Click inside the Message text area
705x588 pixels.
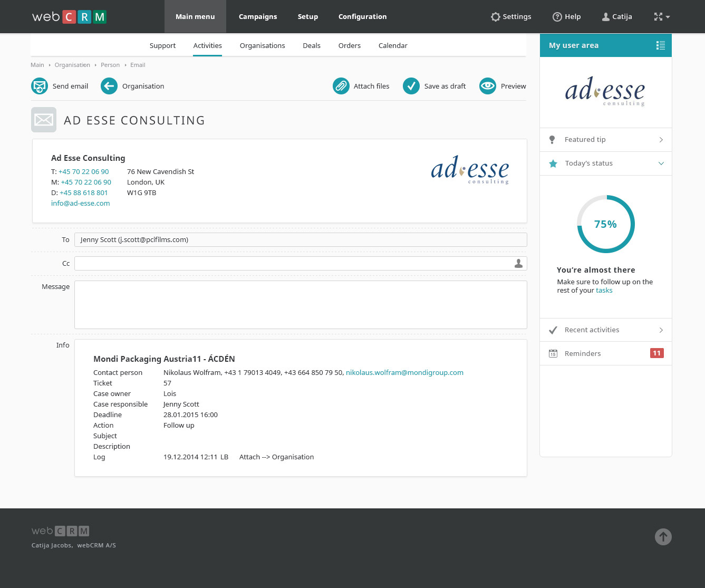pyautogui.click(x=301, y=305)
